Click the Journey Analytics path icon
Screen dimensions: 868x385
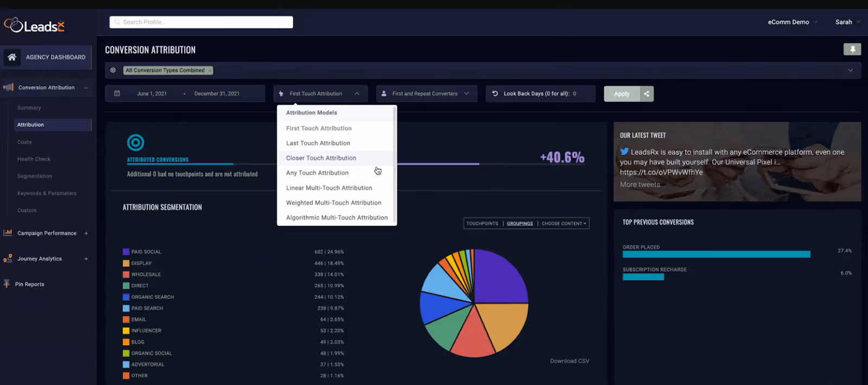(x=8, y=259)
